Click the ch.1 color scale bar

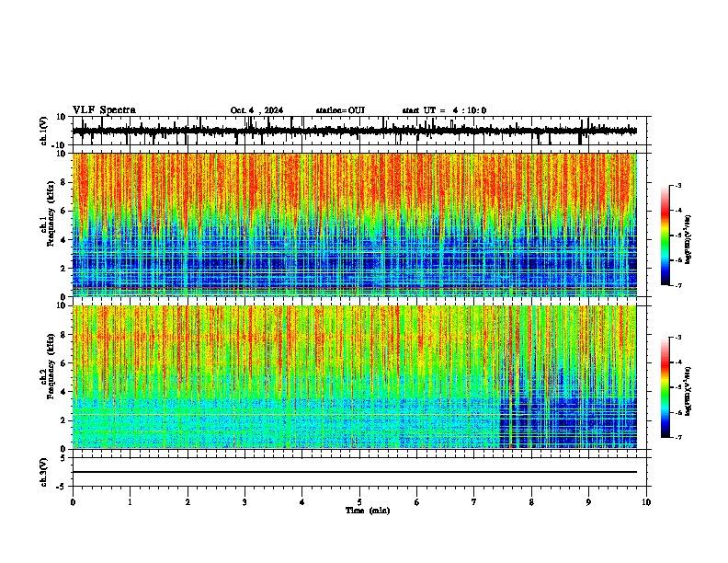(x=665, y=236)
